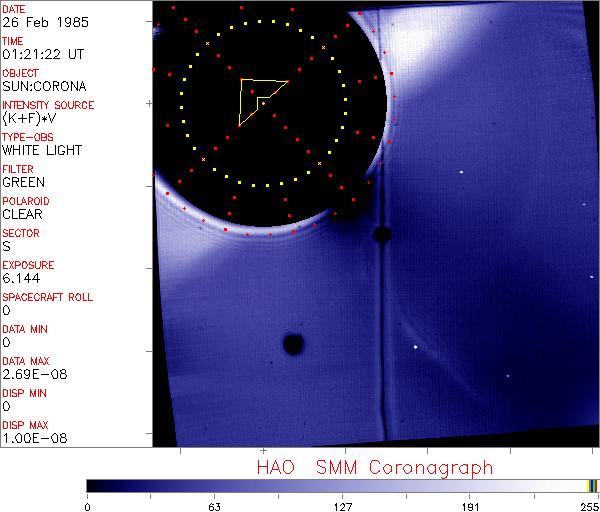Select the SUN:CORONA object value
The image size is (600, 512).
[44, 86]
